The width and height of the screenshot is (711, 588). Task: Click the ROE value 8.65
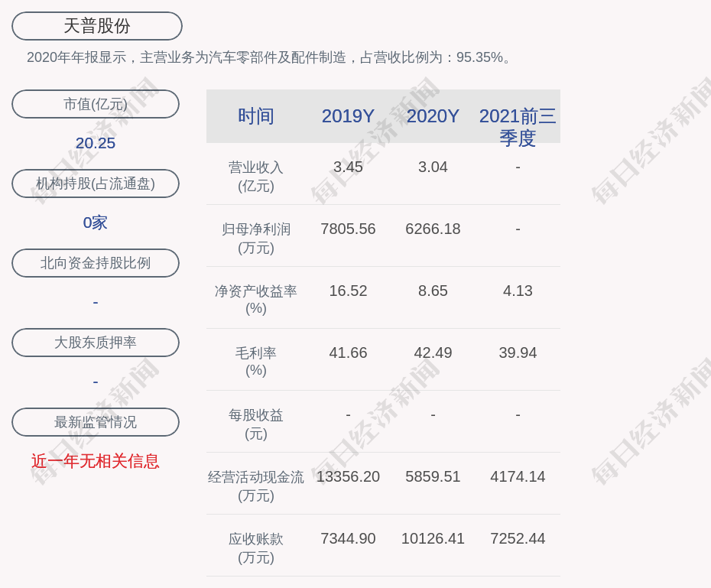click(x=433, y=291)
